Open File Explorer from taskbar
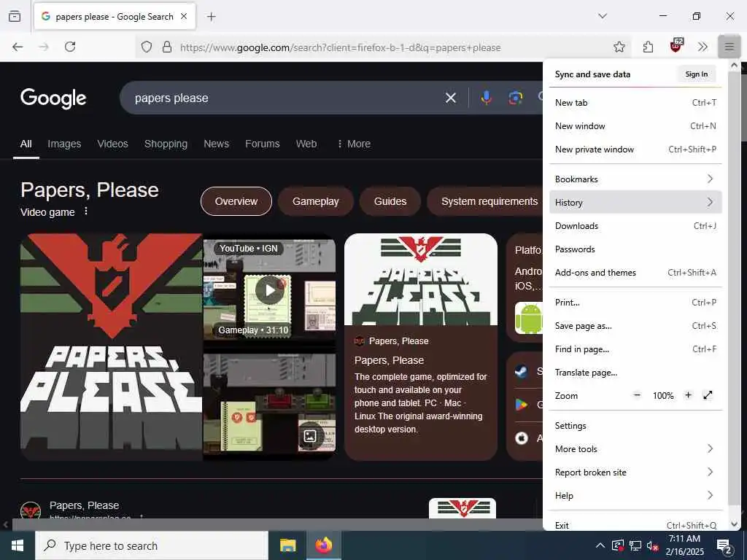 [287, 545]
